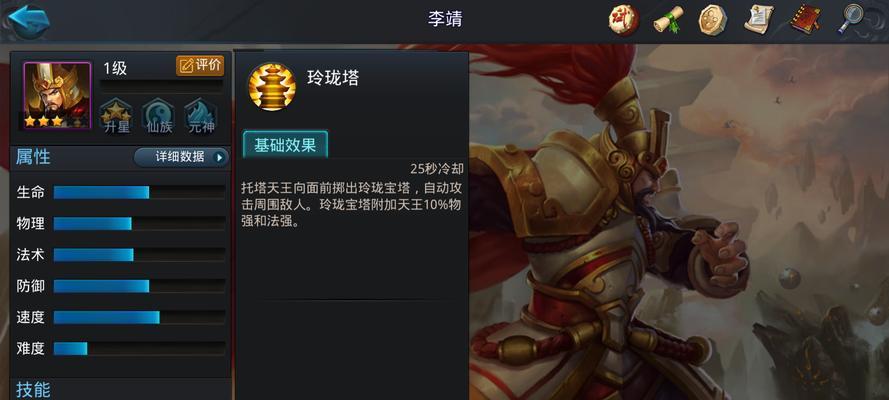This screenshot has height=400, width=889.
Task: Open the scroll with green ribbon icon
Action: [x=668, y=20]
